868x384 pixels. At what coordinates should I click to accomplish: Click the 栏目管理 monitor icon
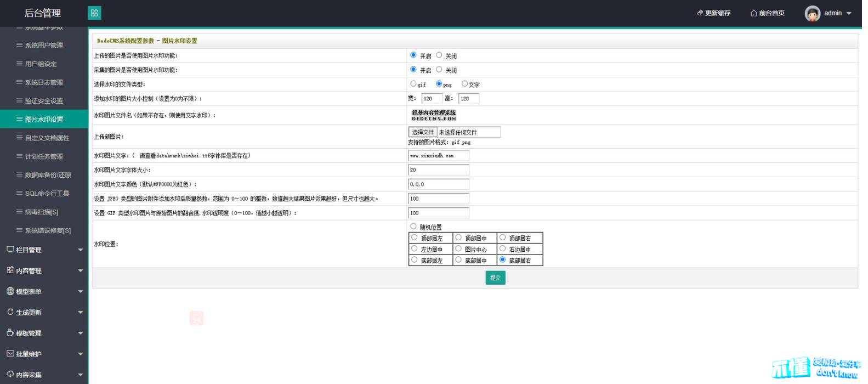pyautogui.click(x=10, y=250)
